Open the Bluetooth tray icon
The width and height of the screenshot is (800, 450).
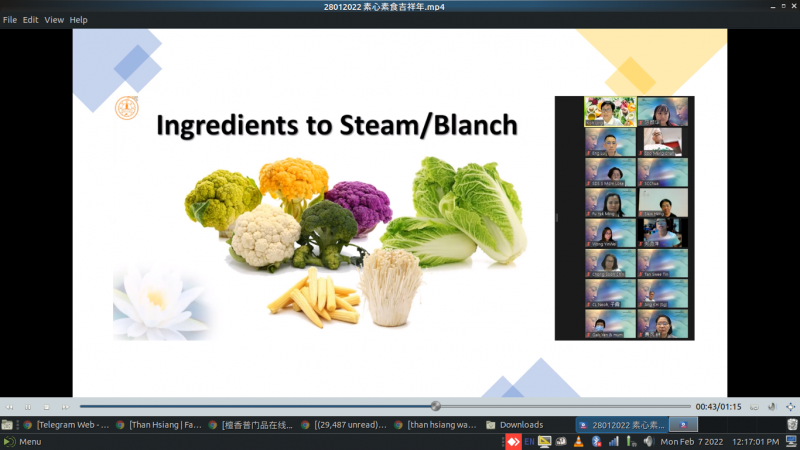click(596, 441)
